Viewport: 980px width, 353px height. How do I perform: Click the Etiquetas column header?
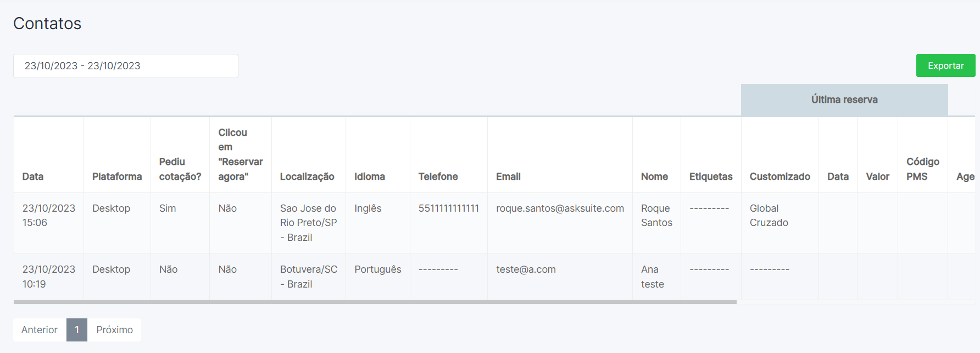coord(711,176)
